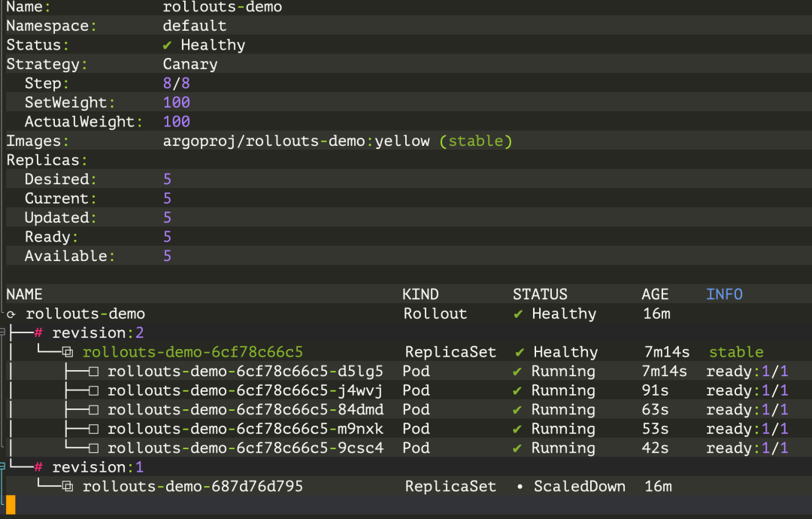Select ReplicaSet name rollouts-demo-687d76d795
The height and width of the screenshot is (519, 812).
192,487
